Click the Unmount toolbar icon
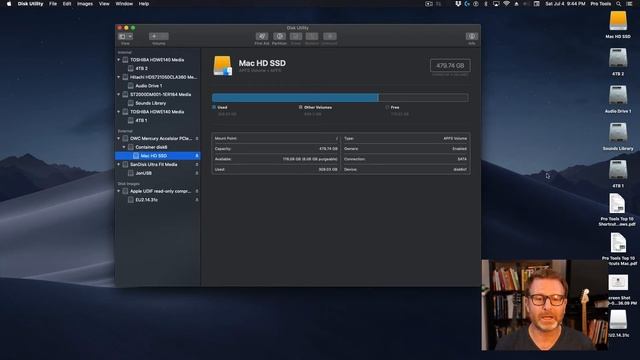 [x=330, y=36]
